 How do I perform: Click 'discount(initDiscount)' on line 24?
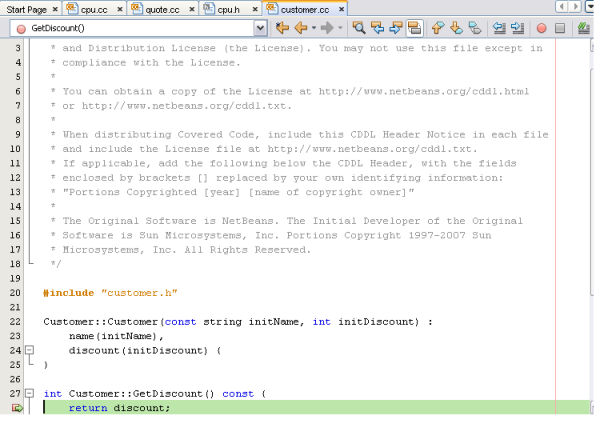pos(138,350)
